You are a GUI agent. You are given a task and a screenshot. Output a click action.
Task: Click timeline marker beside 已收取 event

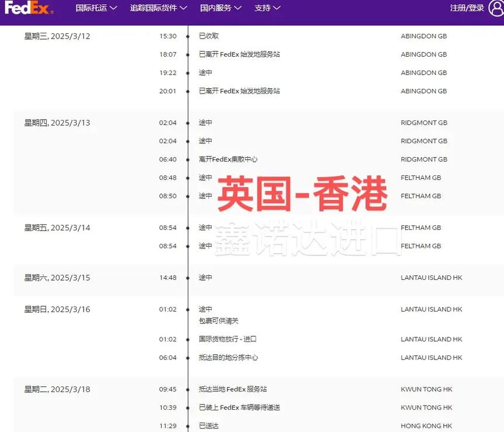coord(187,36)
